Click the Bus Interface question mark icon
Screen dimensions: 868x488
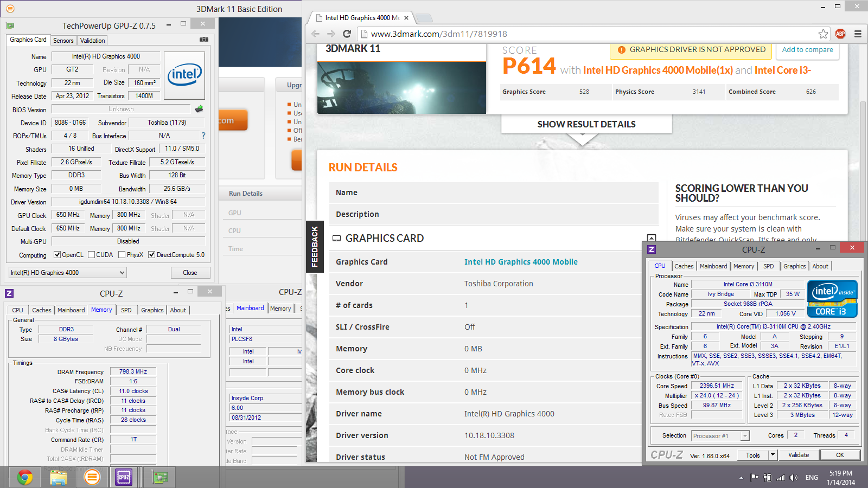point(203,136)
